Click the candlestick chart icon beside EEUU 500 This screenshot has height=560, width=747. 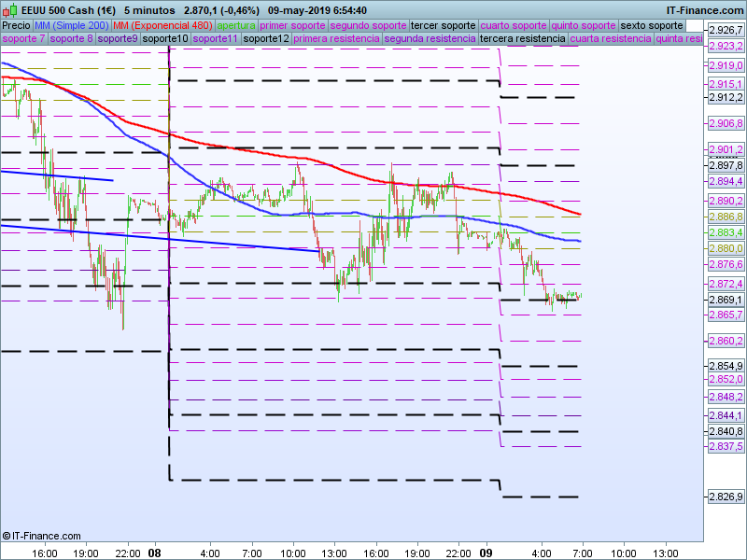(10, 10)
